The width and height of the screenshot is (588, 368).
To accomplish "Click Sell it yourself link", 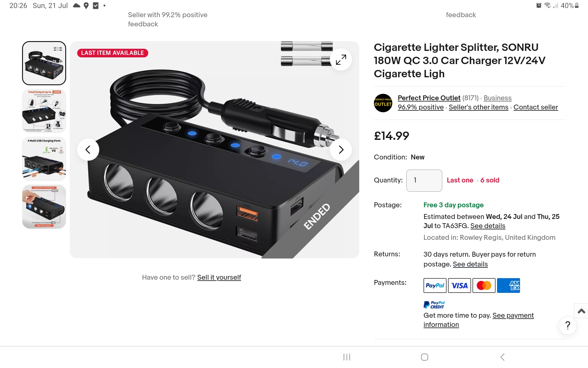I will click(219, 278).
